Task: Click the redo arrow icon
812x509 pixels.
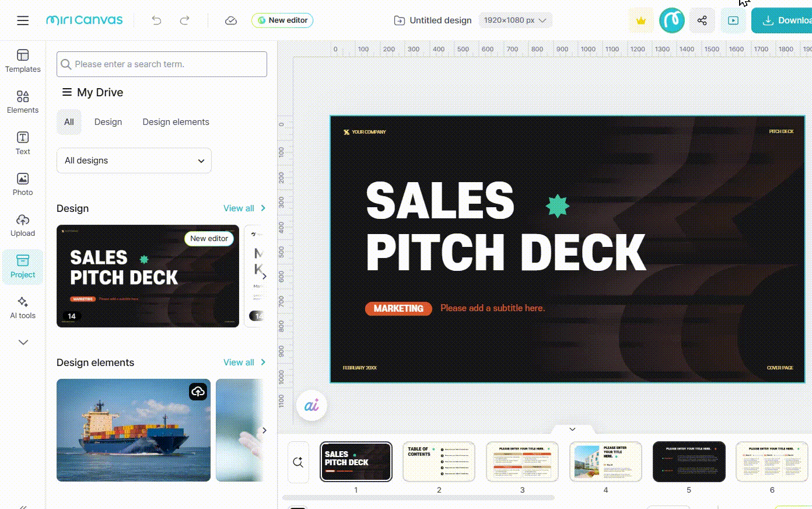Action: tap(184, 20)
